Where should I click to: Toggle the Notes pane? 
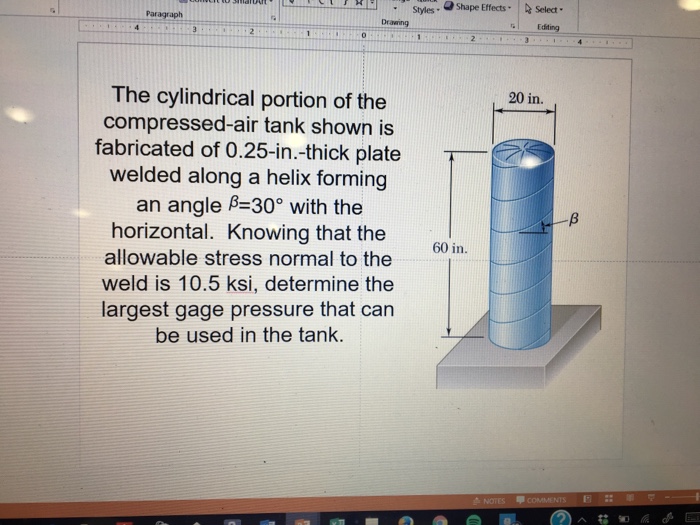click(489, 501)
